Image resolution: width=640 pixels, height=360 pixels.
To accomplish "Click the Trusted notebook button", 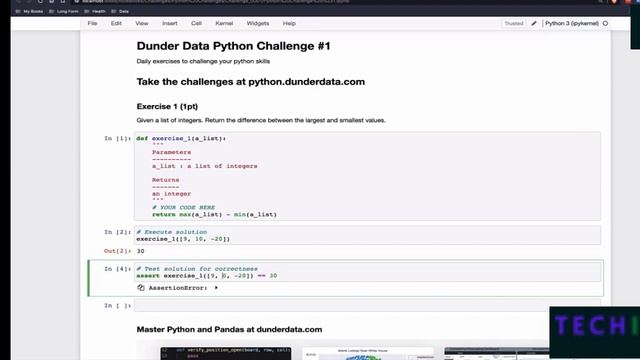I will 513,23.
